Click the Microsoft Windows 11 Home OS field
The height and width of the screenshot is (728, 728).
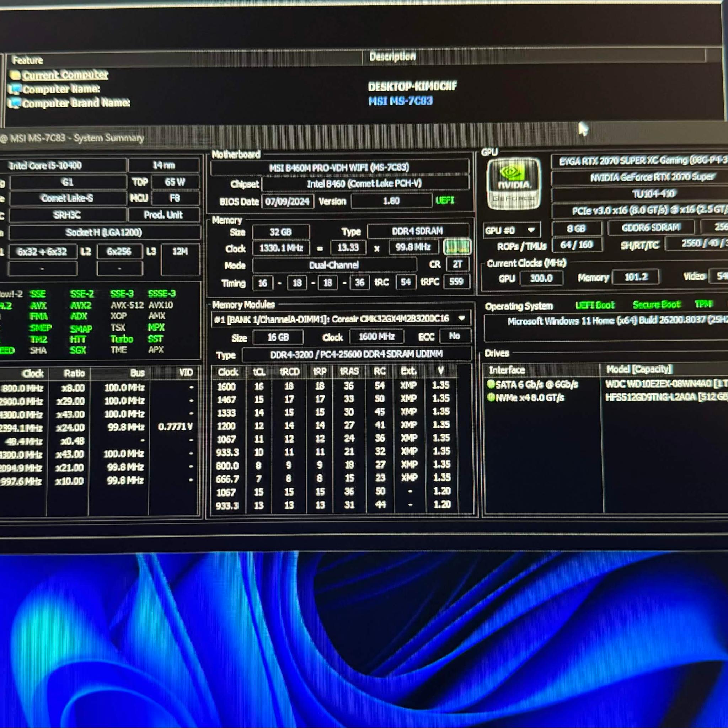606,327
